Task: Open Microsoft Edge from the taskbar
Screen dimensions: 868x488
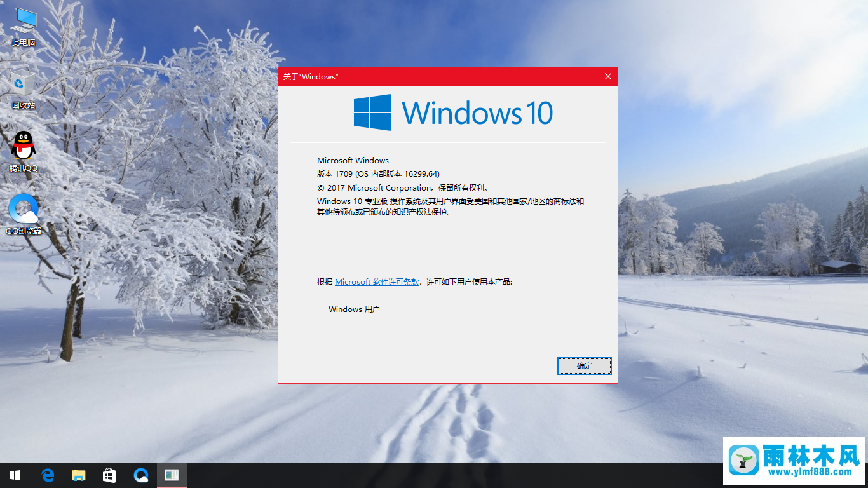Action: (x=47, y=475)
